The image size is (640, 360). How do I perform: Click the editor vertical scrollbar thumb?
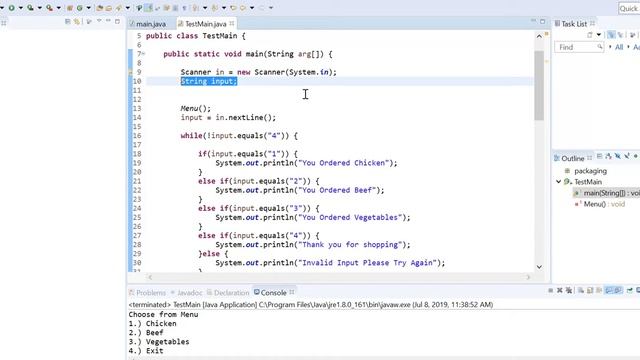pos(539,85)
